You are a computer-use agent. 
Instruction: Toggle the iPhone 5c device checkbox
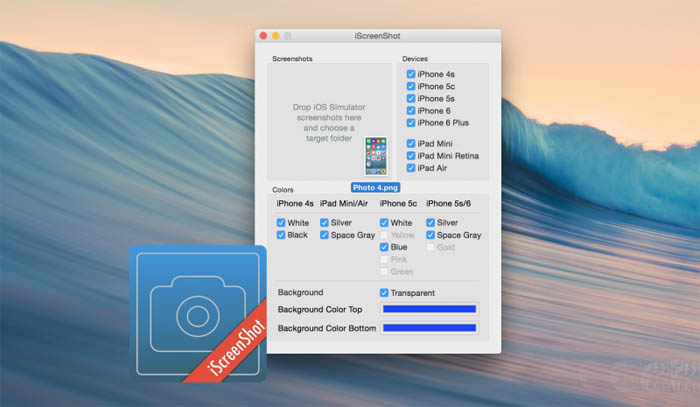pyautogui.click(x=411, y=86)
